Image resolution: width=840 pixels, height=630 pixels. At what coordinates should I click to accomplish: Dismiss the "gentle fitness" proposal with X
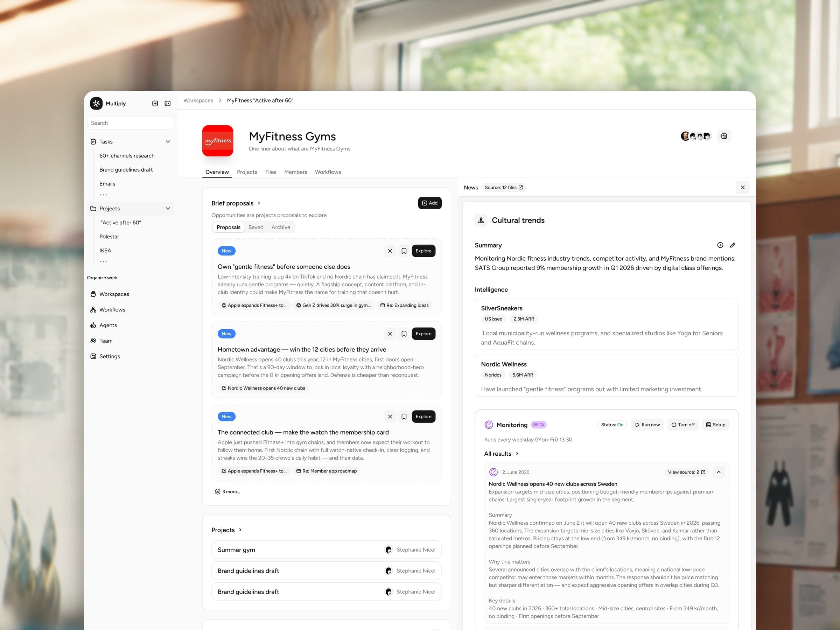coord(390,251)
